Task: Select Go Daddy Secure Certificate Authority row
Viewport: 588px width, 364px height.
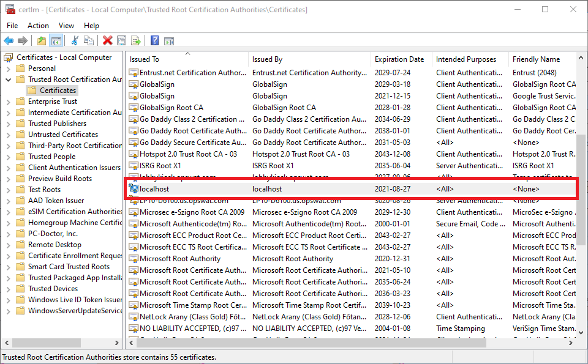Action: tap(352, 143)
